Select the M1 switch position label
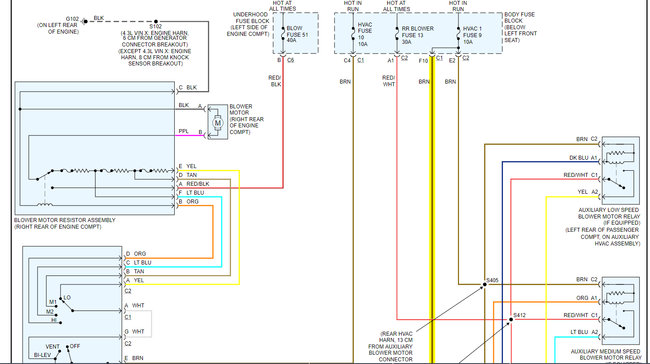 [x=53, y=302]
